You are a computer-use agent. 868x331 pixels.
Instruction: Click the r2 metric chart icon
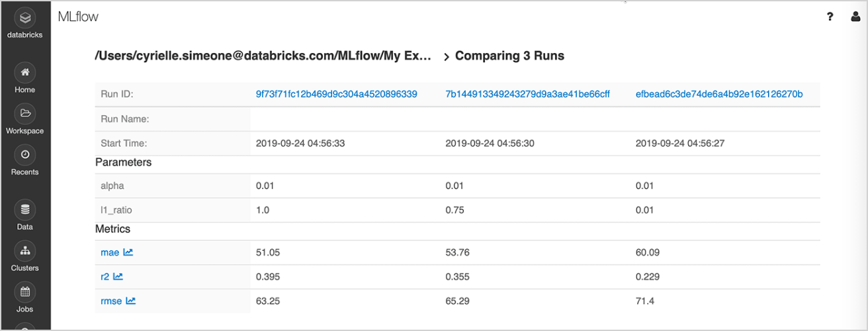tap(118, 277)
